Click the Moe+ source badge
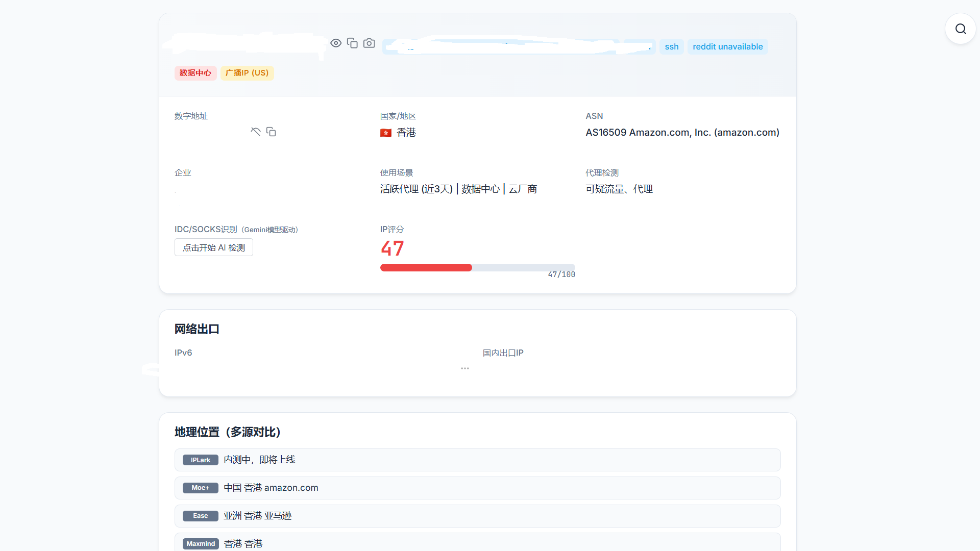980x551 pixels. click(201, 488)
